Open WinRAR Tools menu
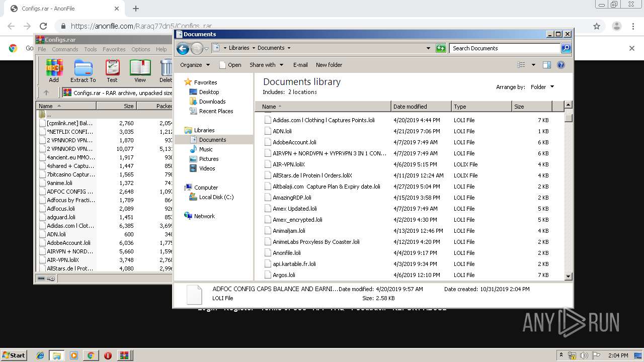Viewport: 644px width, 362px height. 91,49
